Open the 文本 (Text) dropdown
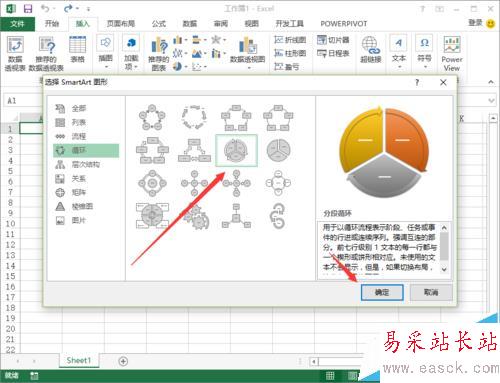This screenshot has width=500, height=383. [398, 52]
